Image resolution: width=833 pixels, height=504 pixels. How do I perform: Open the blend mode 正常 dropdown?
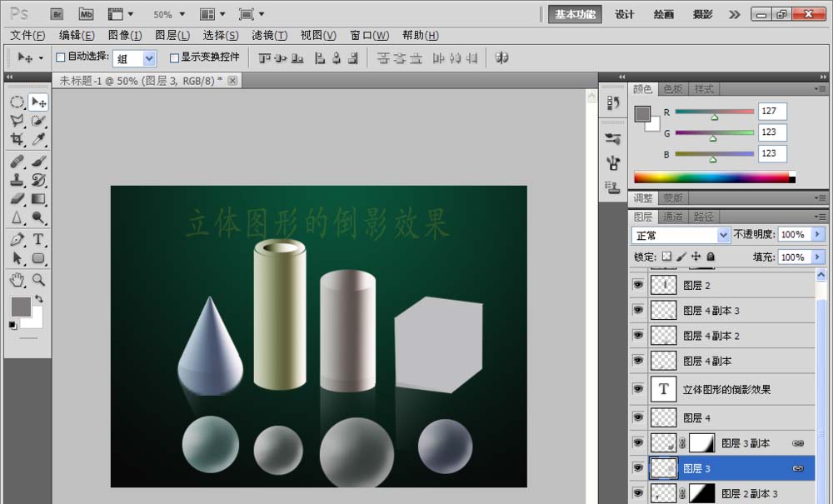pos(723,235)
